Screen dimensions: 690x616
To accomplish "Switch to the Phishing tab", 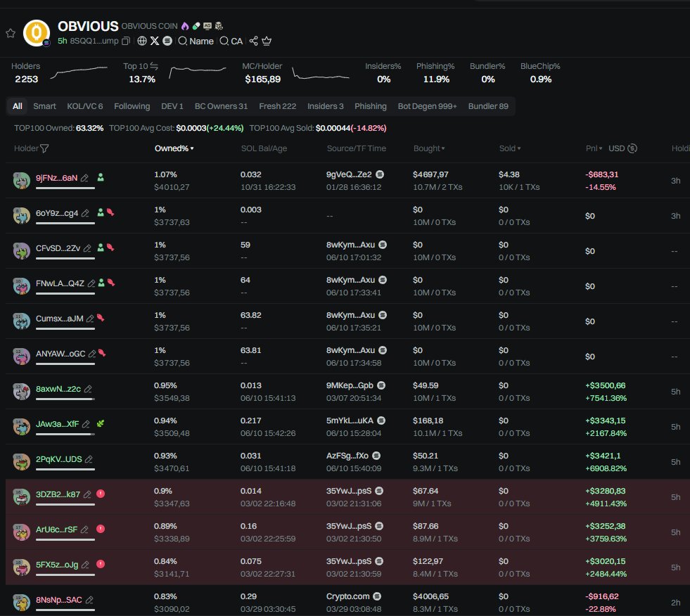I will click(371, 106).
